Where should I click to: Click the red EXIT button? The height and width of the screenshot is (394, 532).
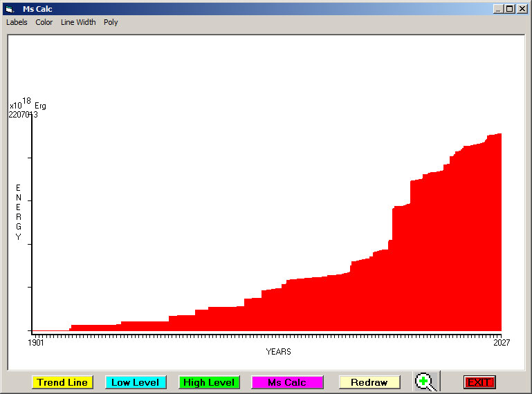[479, 382]
